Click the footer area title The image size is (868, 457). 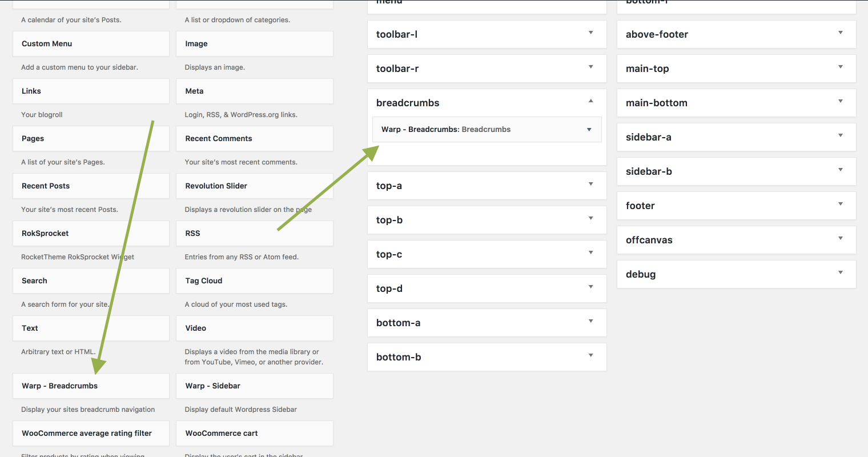point(640,206)
